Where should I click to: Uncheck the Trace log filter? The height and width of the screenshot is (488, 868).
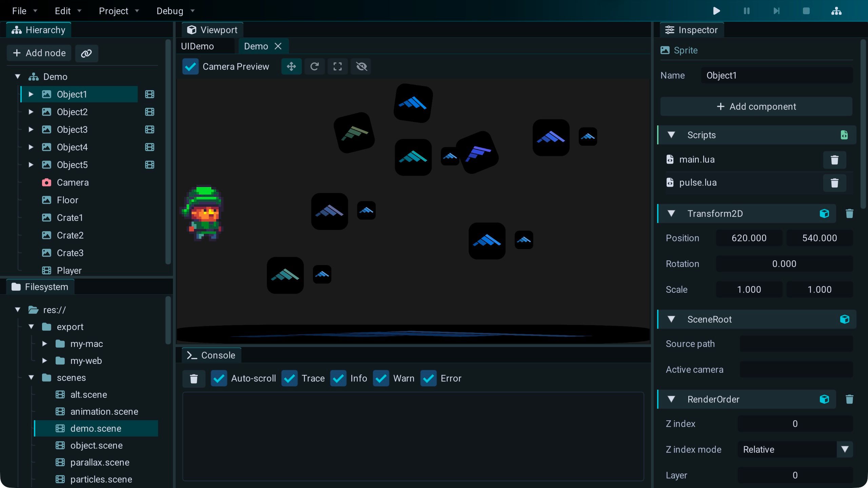[x=290, y=379]
